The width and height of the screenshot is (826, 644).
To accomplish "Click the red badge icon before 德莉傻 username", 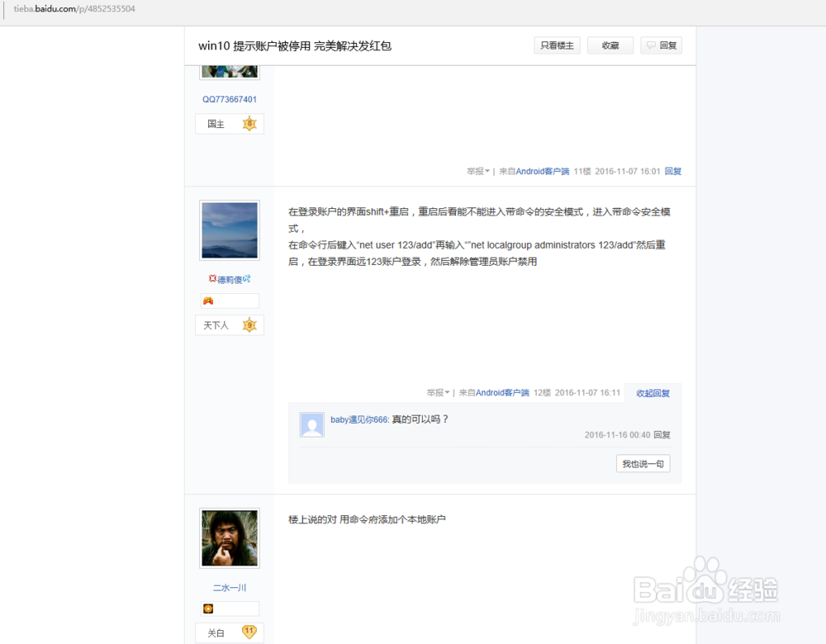I will (x=213, y=279).
